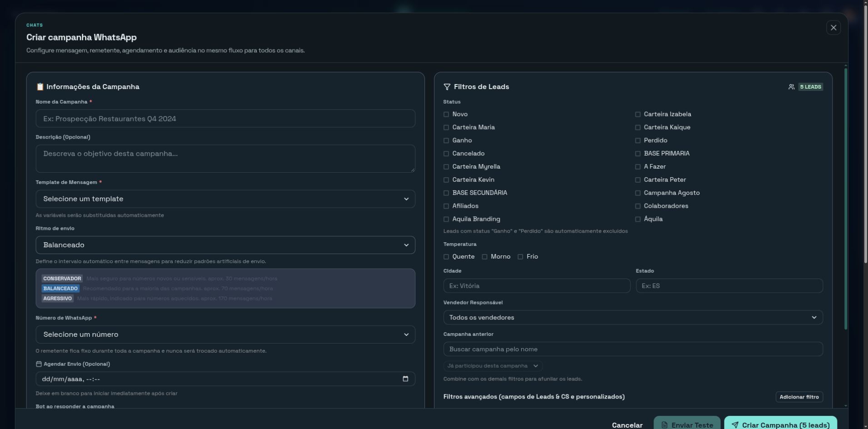
Task: Select the Perdido status checkbox
Action: [x=638, y=141]
